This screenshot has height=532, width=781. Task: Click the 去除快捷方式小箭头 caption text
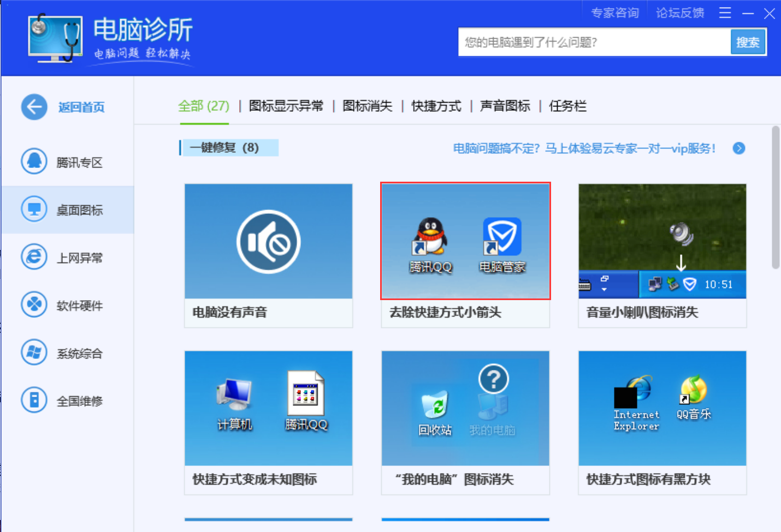(x=446, y=313)
